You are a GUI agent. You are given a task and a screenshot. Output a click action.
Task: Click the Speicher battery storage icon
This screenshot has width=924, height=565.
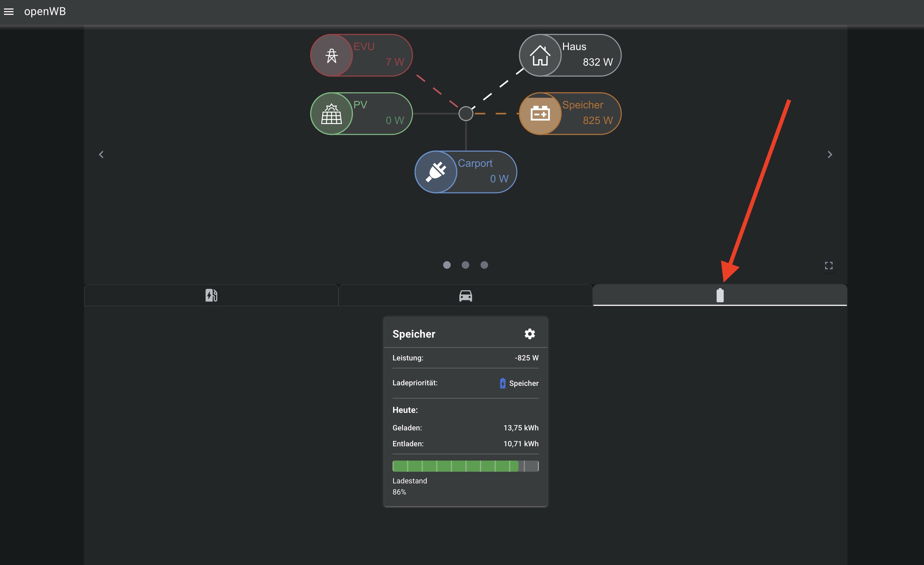pyautogui.click(x=540, y=114)
